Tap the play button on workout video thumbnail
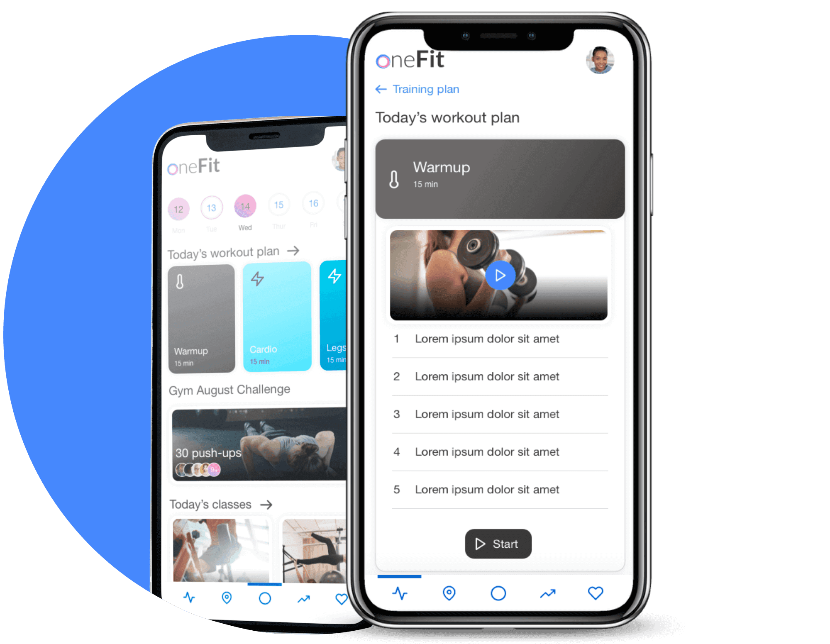The width and height of the screenshot is (830, 644). (498, 276)
